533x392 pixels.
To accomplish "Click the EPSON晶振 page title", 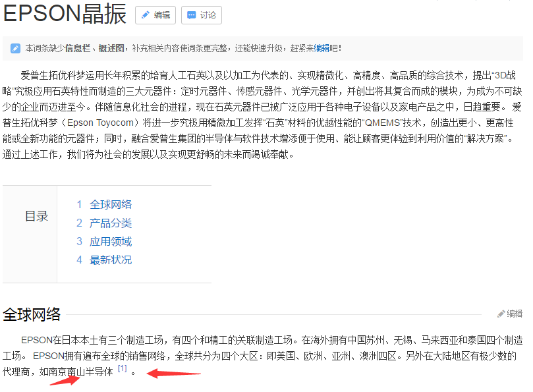I will coord(65,14).
